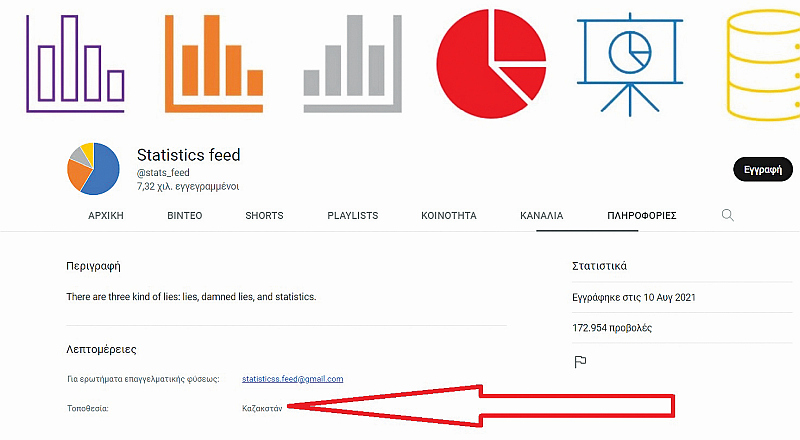Click the 172.954 προβολές view count
This screenshot has height=440, width=800.
(612, 328)
